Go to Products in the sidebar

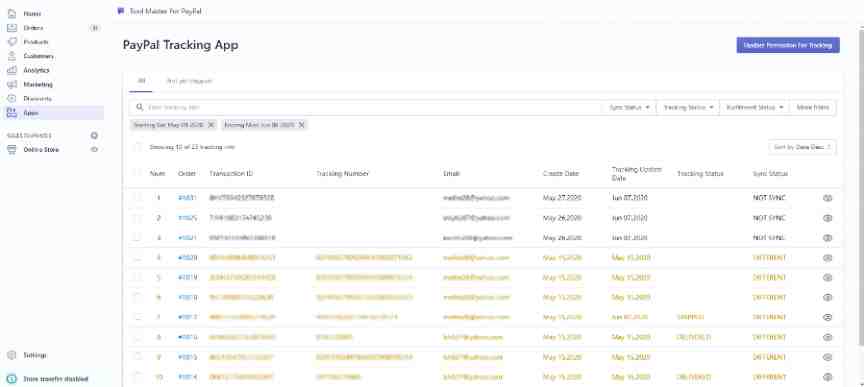point(35,42)
